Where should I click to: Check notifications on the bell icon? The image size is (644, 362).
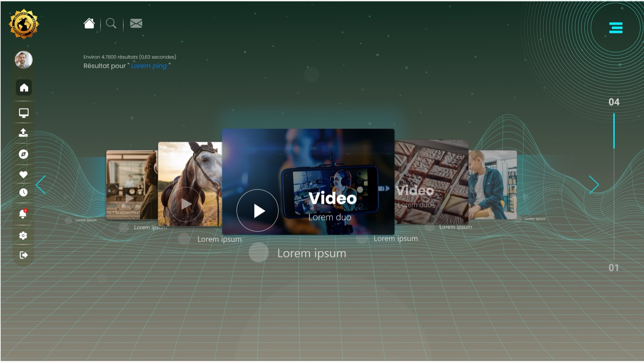click(x=23, y=214)
